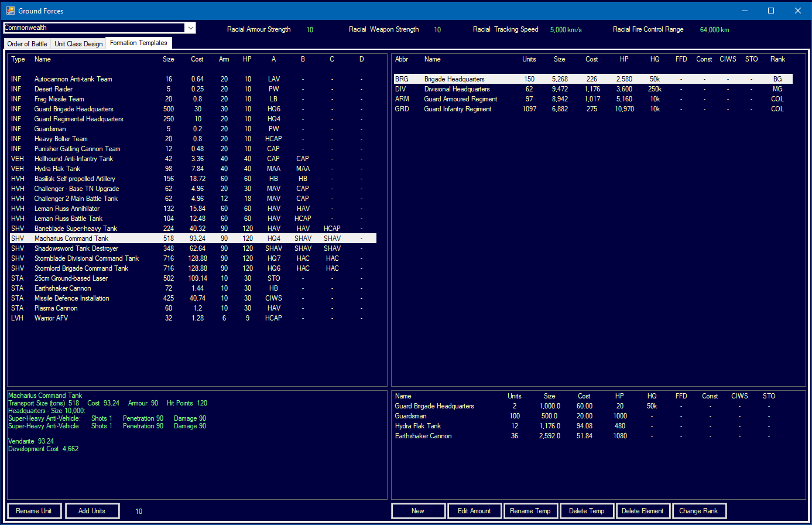Click the Edit Amount button
812x525 pixels.
[x=474, y=511]
